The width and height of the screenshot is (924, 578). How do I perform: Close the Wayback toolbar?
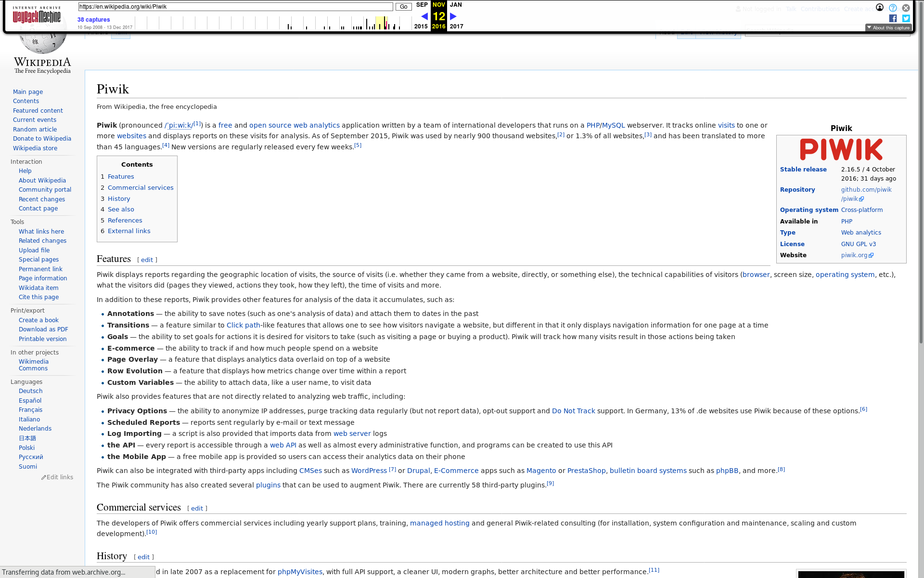[x=906, y=8]
